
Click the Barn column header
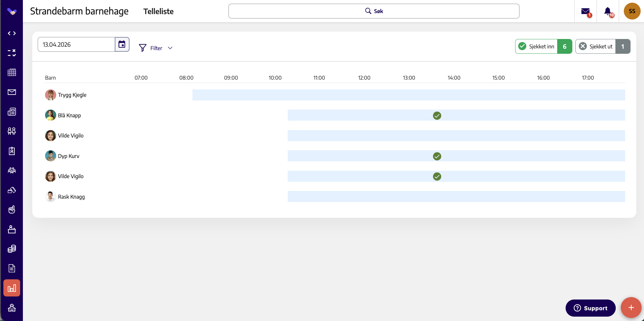pyautogui.click(x=50, y=78)
